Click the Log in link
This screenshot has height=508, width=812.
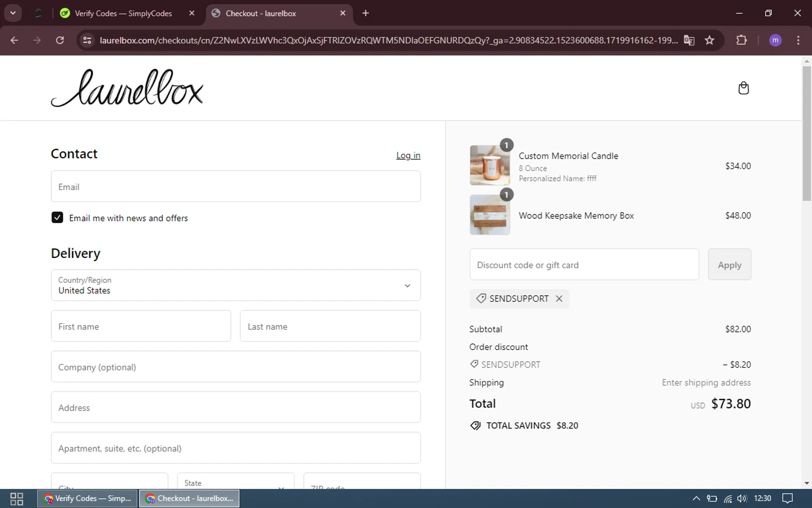[408, 155]
